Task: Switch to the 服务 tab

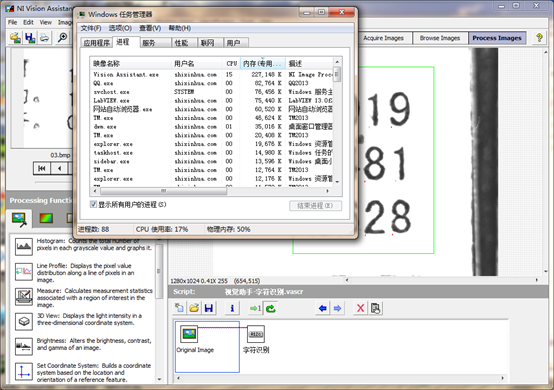Action: pyautogui.click(x=155, y=43)
